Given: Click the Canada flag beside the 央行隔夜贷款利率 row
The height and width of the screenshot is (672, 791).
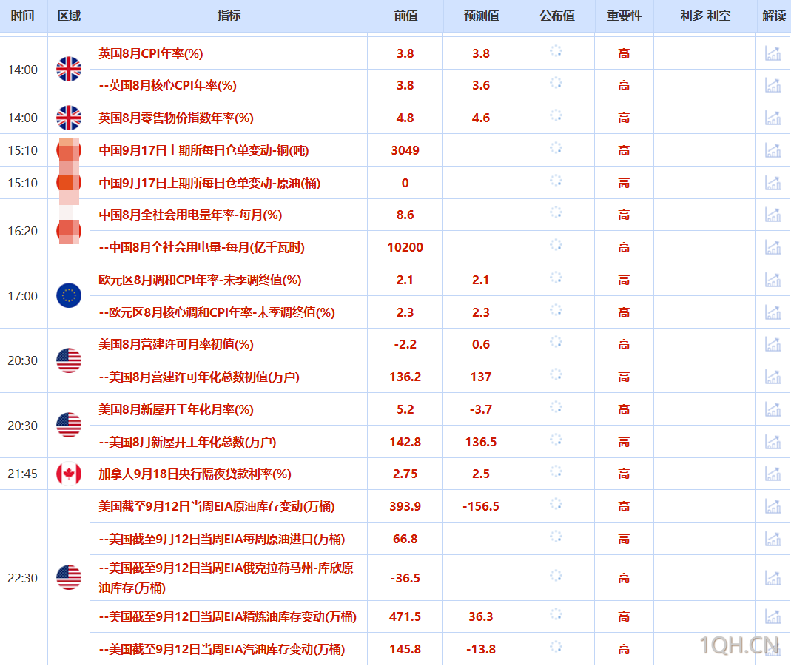Looking at the screenshot, I should coord(68,474).
